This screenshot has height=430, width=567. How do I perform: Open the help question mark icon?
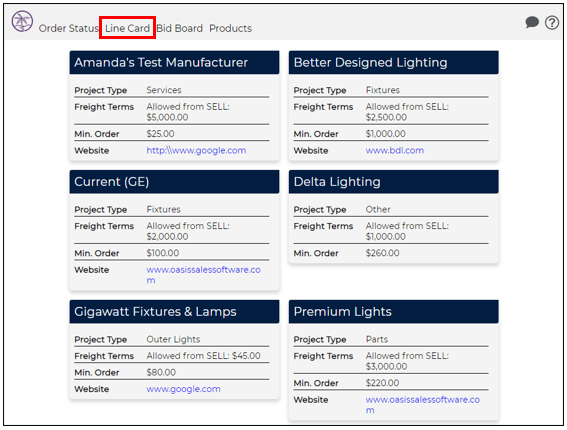[x=552, y=23]
